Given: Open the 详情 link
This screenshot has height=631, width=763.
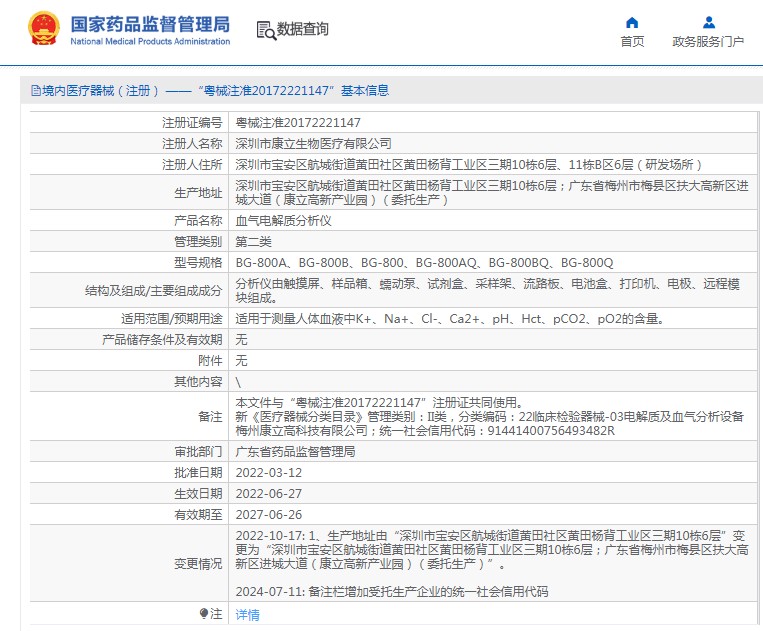Looking at the screenshot, I should 247,615.
